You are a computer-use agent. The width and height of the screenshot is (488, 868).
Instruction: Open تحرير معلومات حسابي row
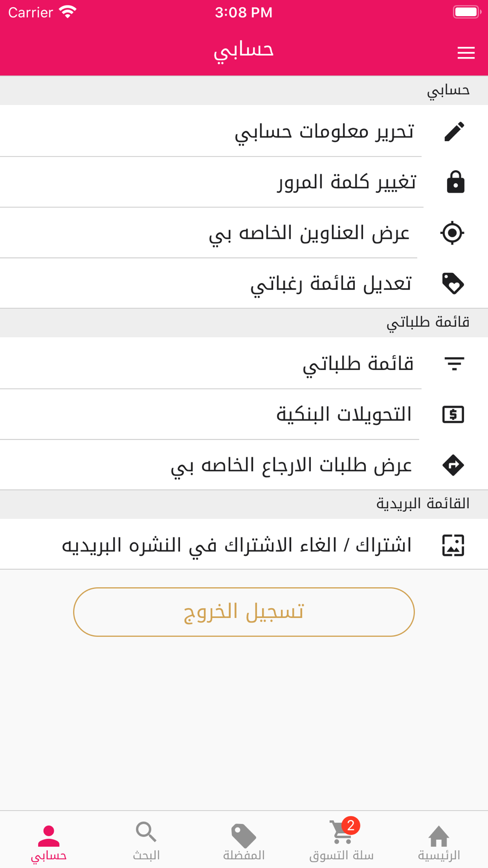tap(244, 131)
